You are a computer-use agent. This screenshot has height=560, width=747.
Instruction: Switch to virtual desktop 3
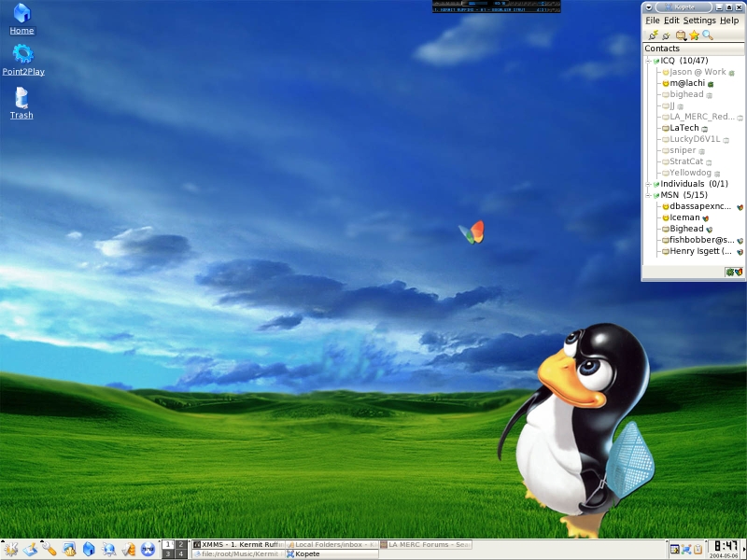(168, 553)
